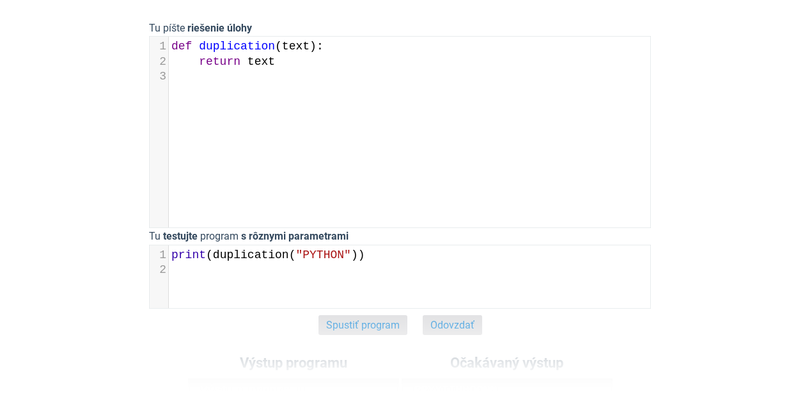Click the 'Tu píšte riešenie úlohy' label

click(x=200, y=28)
